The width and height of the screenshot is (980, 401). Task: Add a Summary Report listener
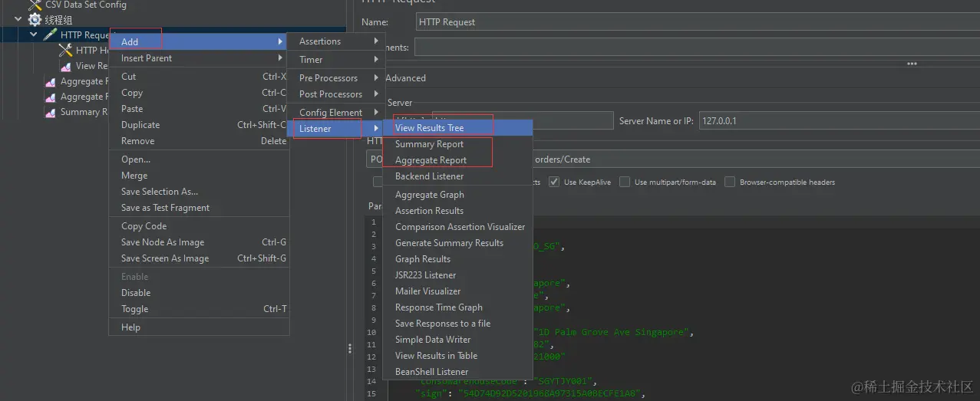click(x=458, y=144)
